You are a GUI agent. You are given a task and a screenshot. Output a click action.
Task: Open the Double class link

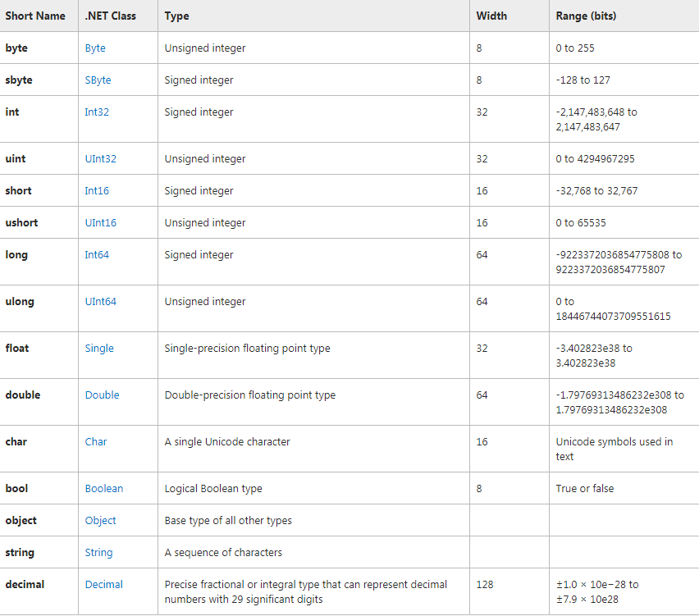102,395
